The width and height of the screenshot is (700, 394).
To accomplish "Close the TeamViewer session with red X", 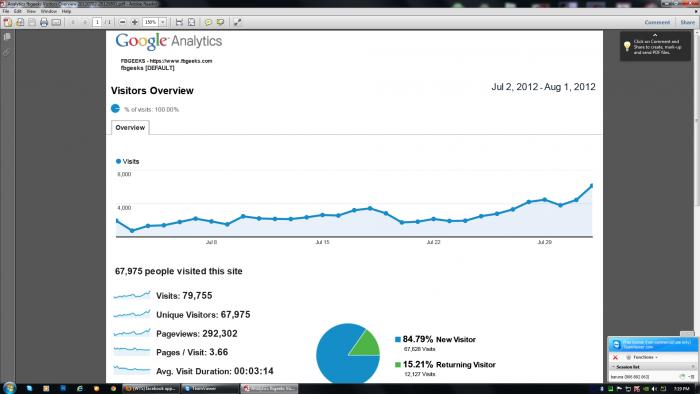I will click(x=615, y=357).
